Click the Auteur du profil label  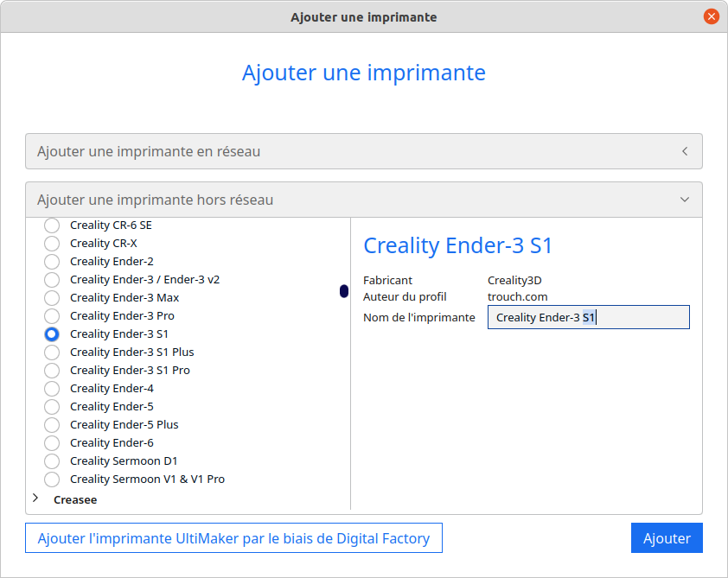[x=405, y=297]
